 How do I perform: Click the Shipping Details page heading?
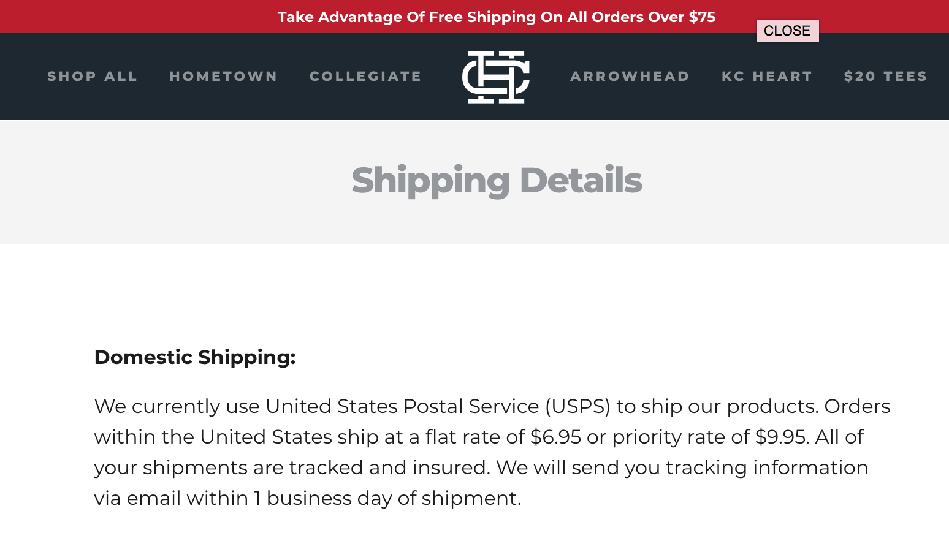497,180
